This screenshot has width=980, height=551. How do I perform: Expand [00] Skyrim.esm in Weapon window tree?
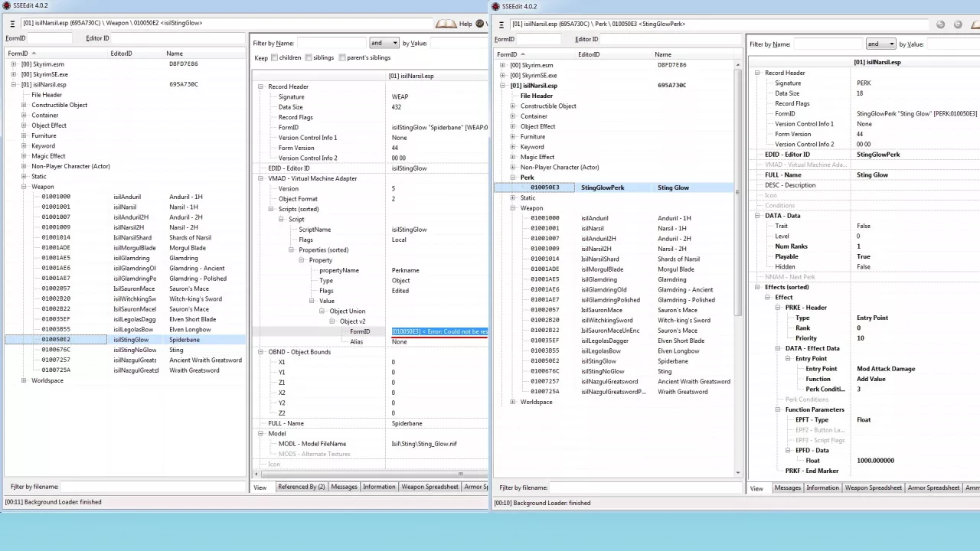point(14,64)
